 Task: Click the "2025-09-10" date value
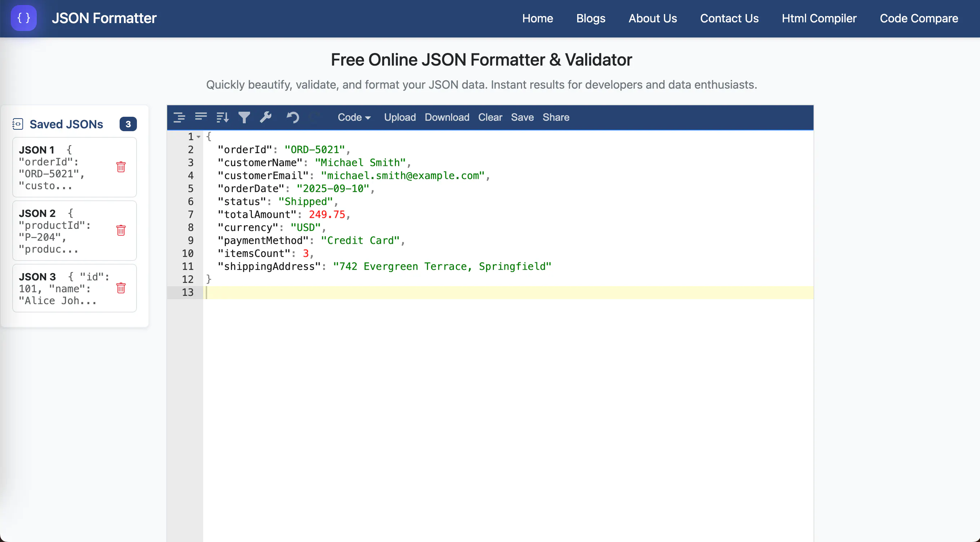[x=333, y=188]
